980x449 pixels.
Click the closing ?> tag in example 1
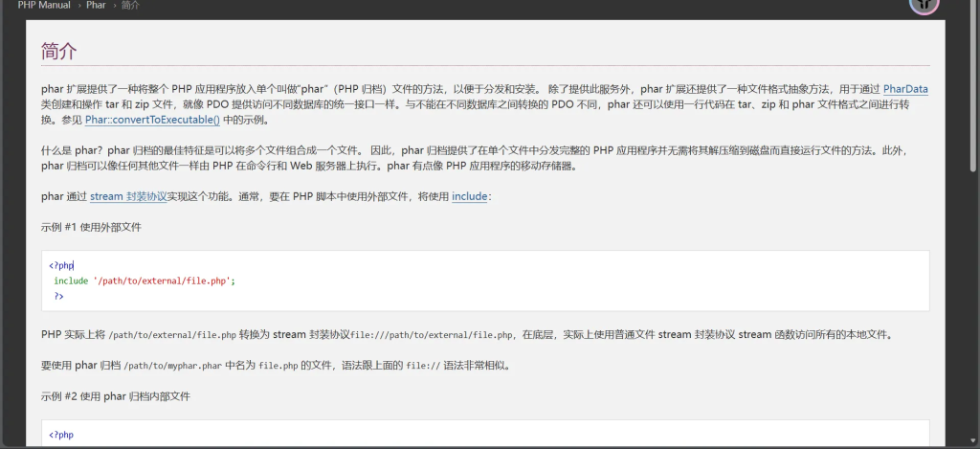coord(58,297)
